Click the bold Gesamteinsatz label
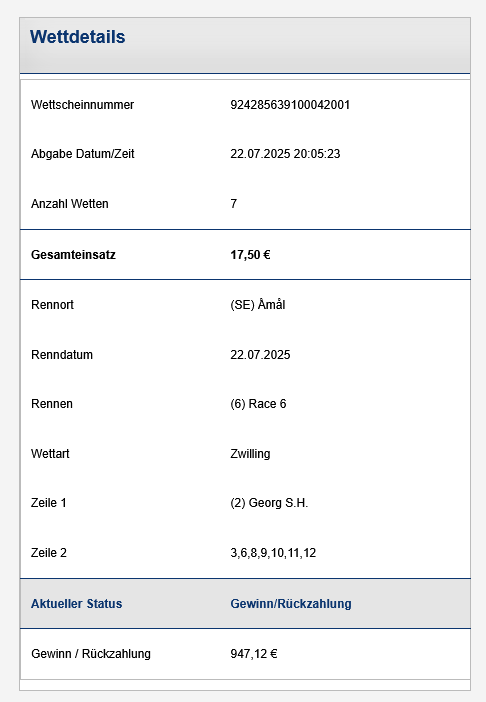This screenshot has height=702, width=486. coord(73,255)
